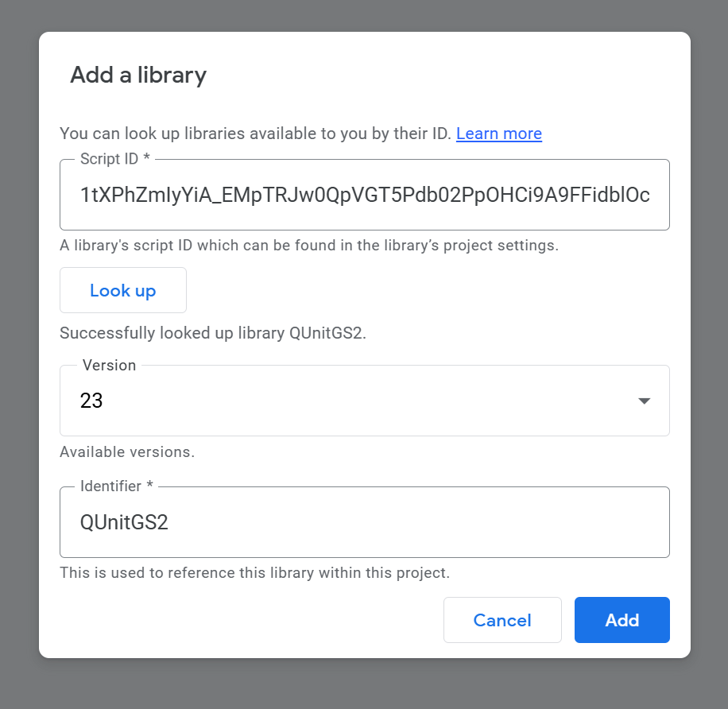Open the Learn more link

[498, 134]
